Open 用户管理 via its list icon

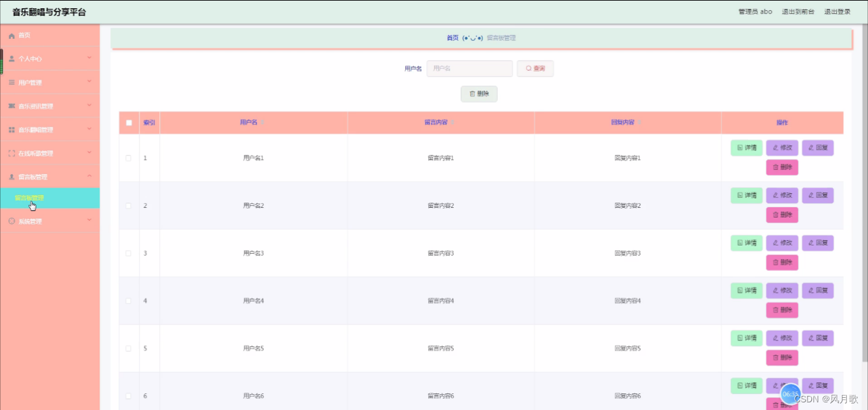tap(10, 82)
